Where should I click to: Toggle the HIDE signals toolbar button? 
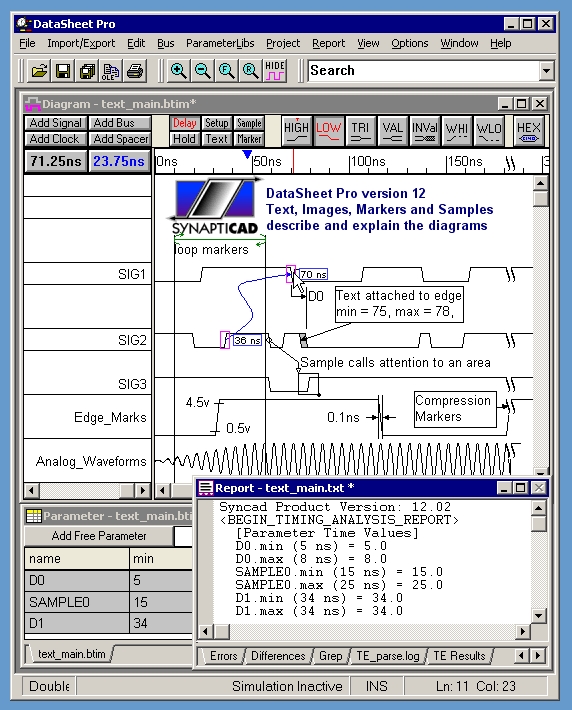point(274,71)
